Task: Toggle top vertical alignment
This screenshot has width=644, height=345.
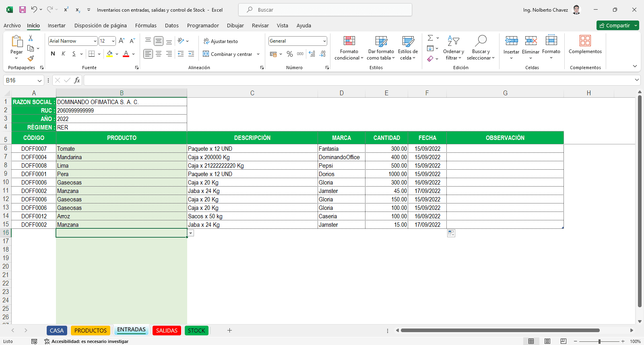Action: [148, 41]
